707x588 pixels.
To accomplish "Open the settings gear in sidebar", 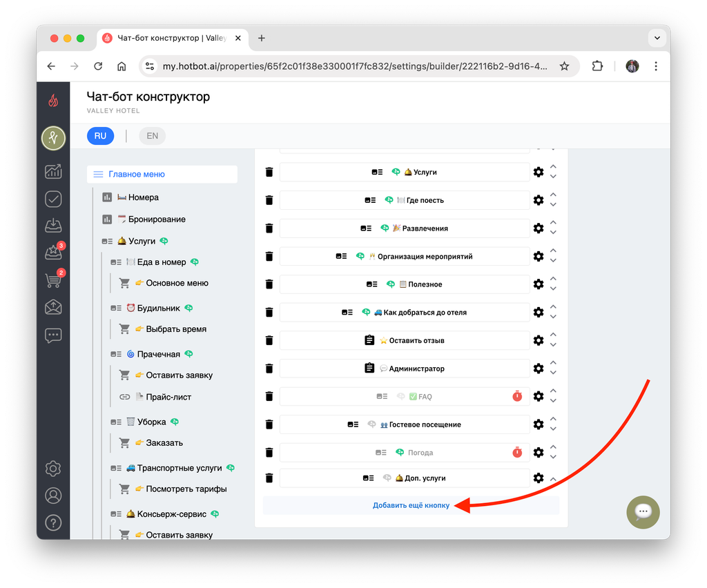I will point(53,469).
